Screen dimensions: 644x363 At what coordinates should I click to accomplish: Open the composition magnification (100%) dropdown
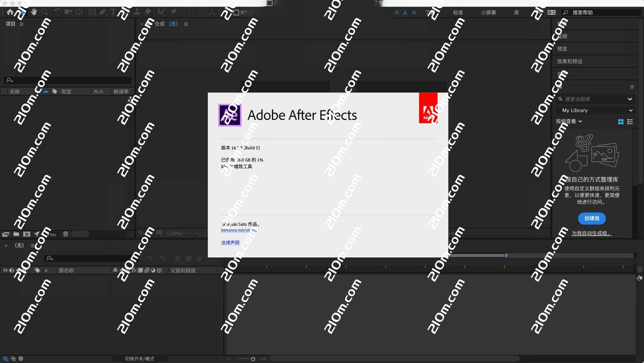[x=178, y=233]
